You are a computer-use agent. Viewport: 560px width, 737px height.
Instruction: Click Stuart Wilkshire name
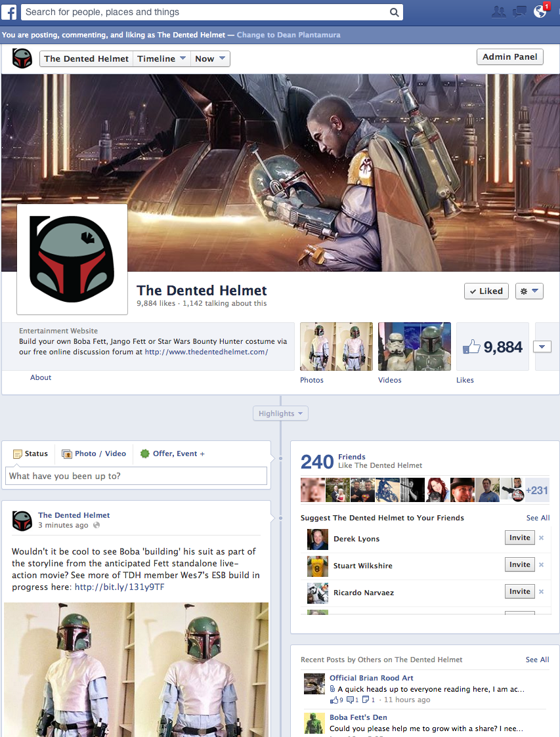(x=363, y=566)
